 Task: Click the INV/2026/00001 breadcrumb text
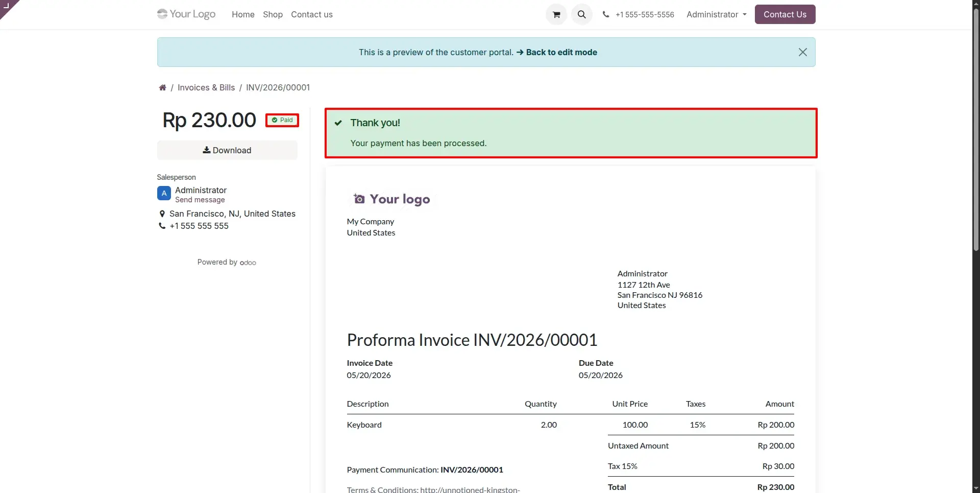[x=278, y=87]
